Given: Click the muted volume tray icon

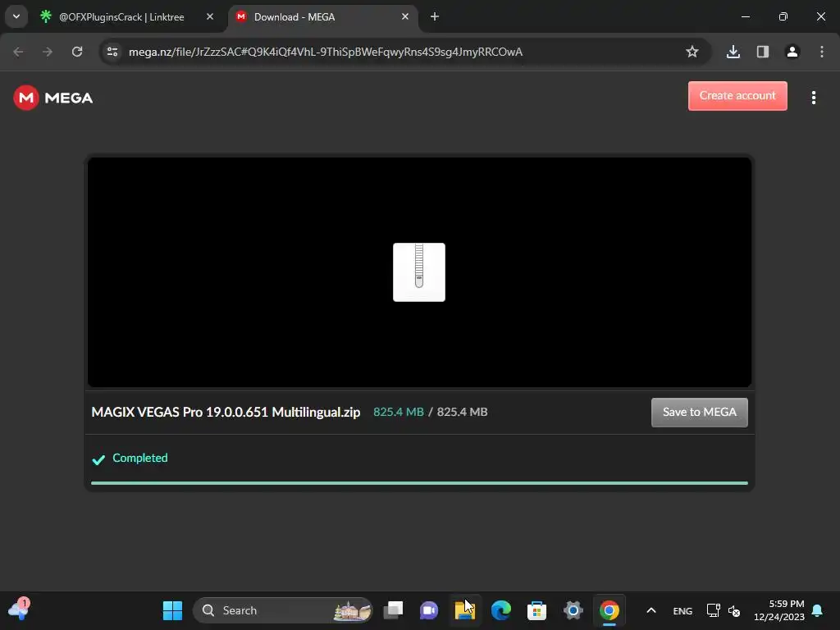Looking at the screenshot, I should tap(734, 610).
